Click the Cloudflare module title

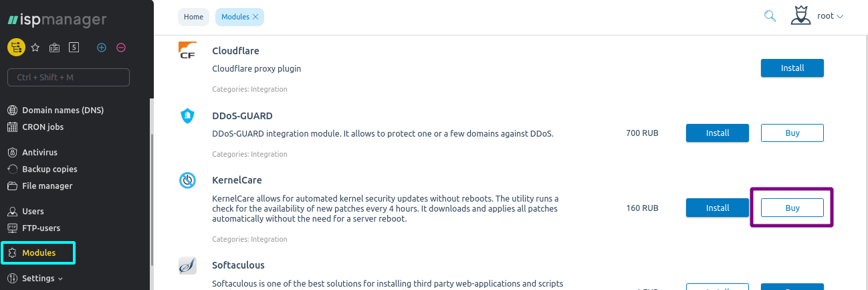click(x=235, y=50)
